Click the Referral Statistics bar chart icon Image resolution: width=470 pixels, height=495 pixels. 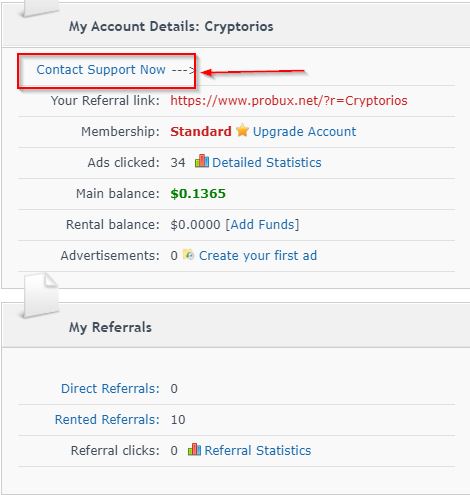[194, 449]
